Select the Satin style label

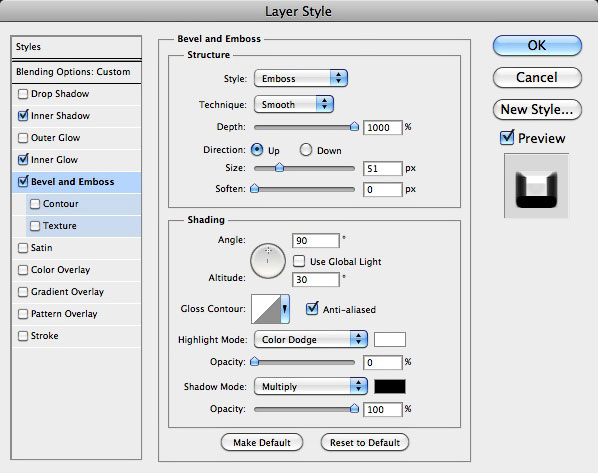pos(41,248)
